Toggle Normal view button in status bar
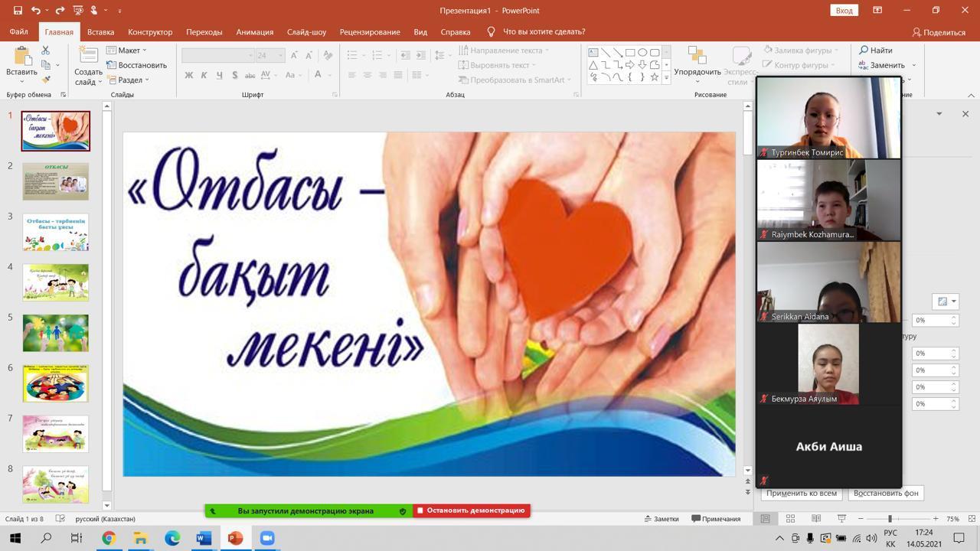This screenshot has height=551, width=980. [x=765, y=519]
